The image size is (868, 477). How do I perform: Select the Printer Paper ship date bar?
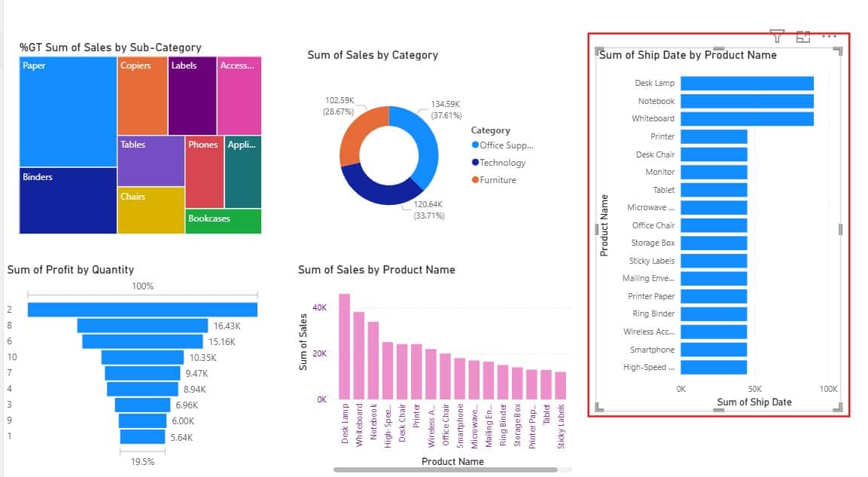714,296
